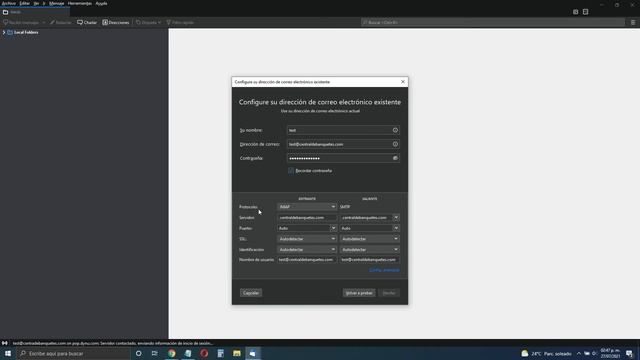The image size is (640, 360).
Task: Close the account setup dialog
Action: click(x=403, y=82)
